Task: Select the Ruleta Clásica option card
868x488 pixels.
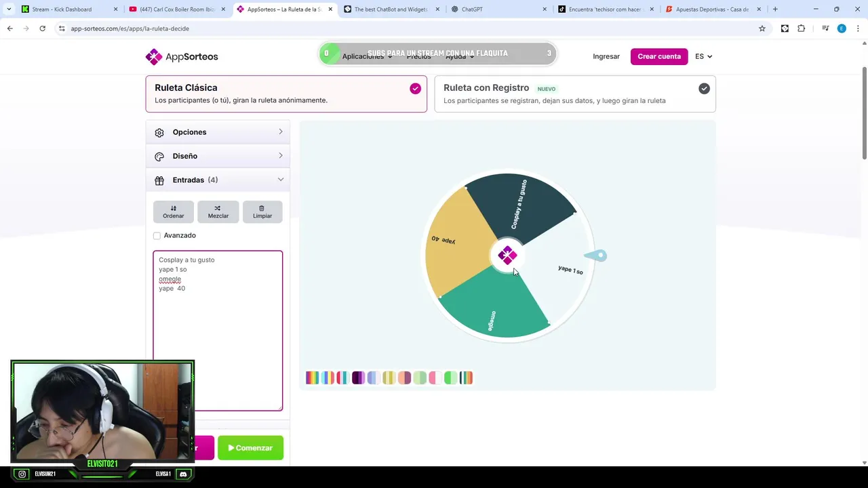Action: tap(286, 94)
